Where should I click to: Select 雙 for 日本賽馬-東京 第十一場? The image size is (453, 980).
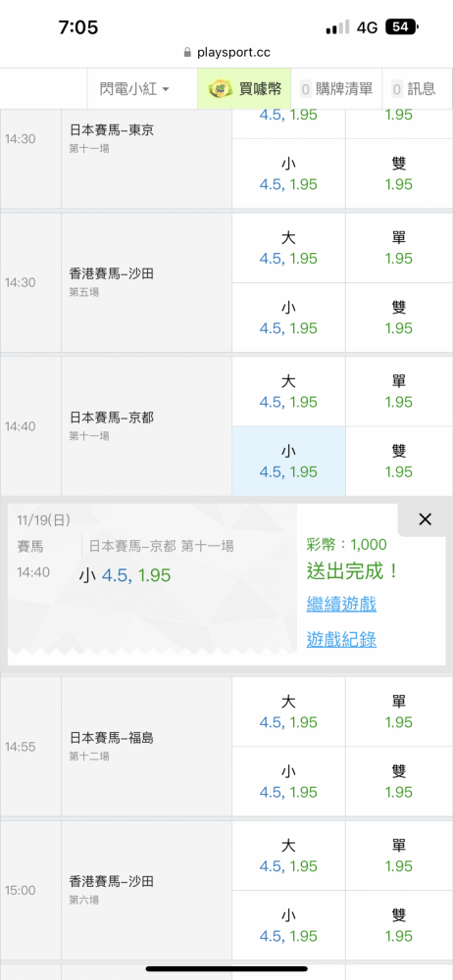[x=398, y=173]
